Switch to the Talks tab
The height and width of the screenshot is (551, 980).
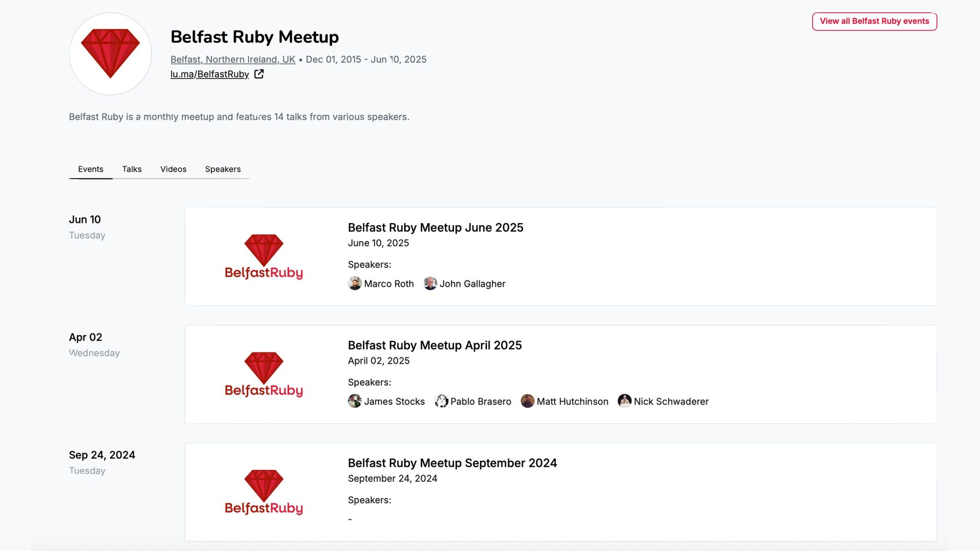(x=132, y=169)
